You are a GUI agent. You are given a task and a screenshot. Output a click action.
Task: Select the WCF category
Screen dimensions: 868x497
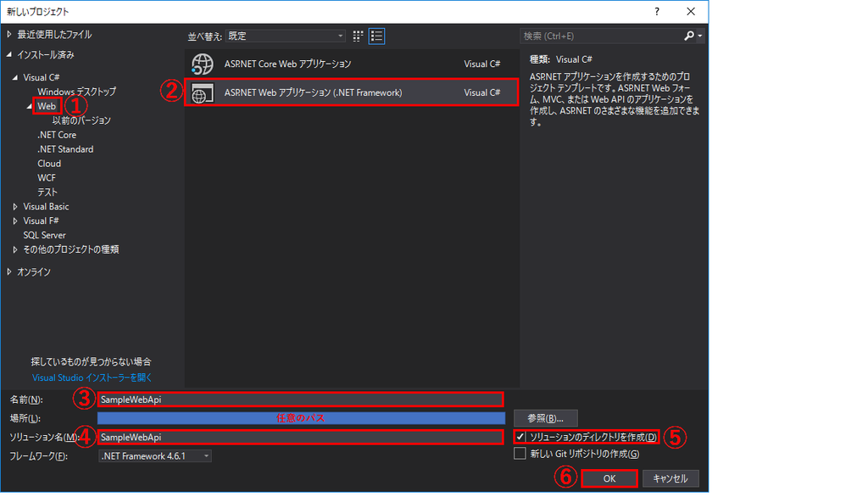pos(47,178)
